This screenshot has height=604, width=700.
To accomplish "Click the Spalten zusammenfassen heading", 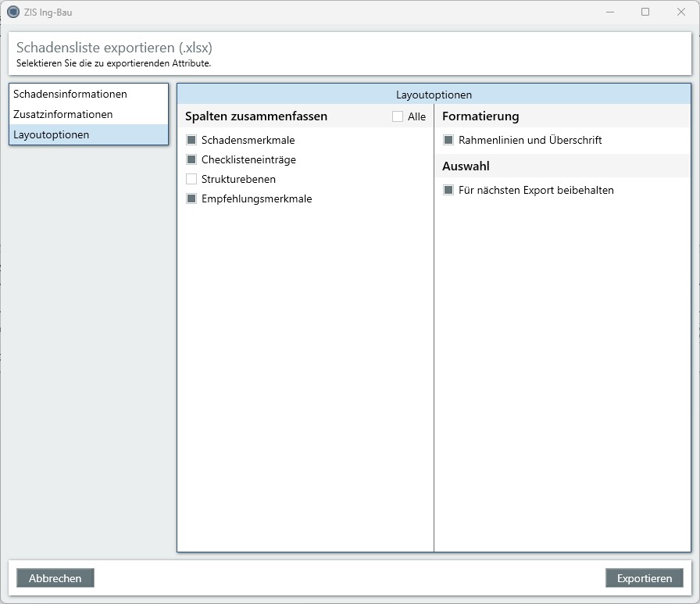I will coord(256,116).
